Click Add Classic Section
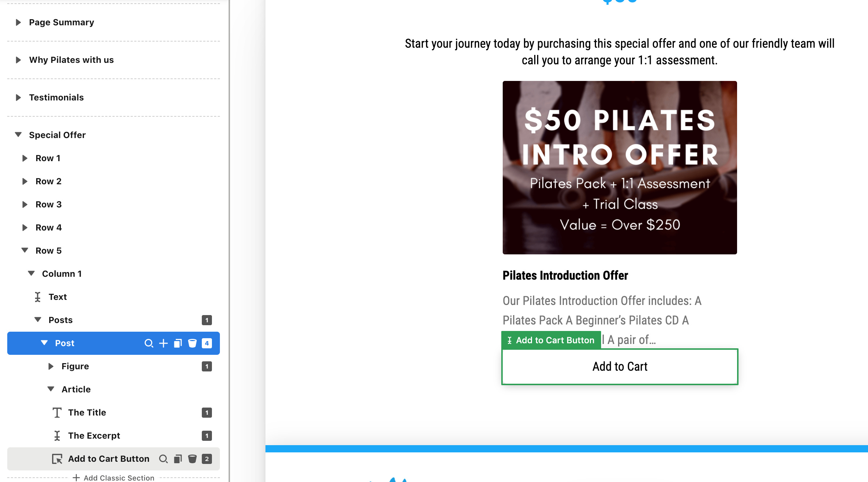The height and width of the screenshot is (482, 868). point(114,478)
